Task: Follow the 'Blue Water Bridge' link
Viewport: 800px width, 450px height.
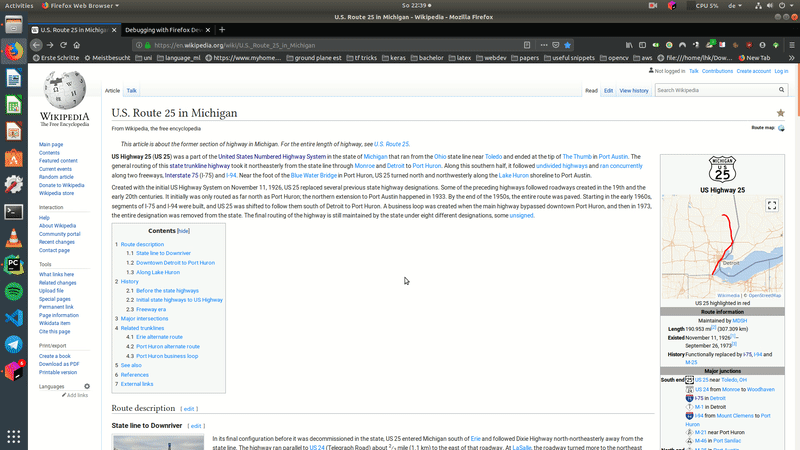Action: coord(313,176)
